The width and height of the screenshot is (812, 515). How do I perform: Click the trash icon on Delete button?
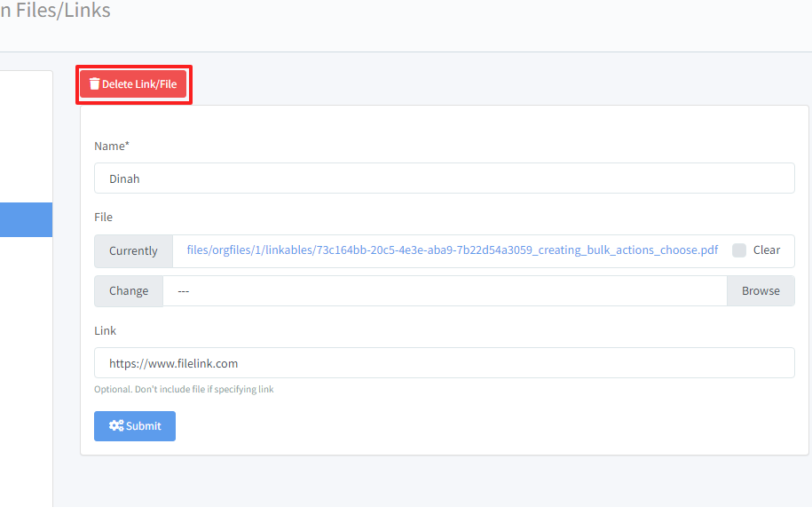(94, 84)
